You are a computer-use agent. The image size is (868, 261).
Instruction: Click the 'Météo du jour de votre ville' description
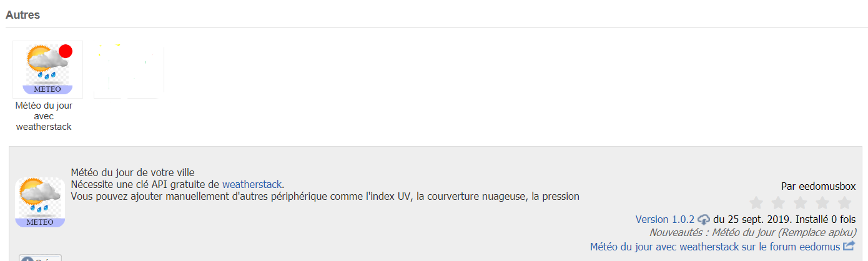pyautogui.click(x=133, y=172)
